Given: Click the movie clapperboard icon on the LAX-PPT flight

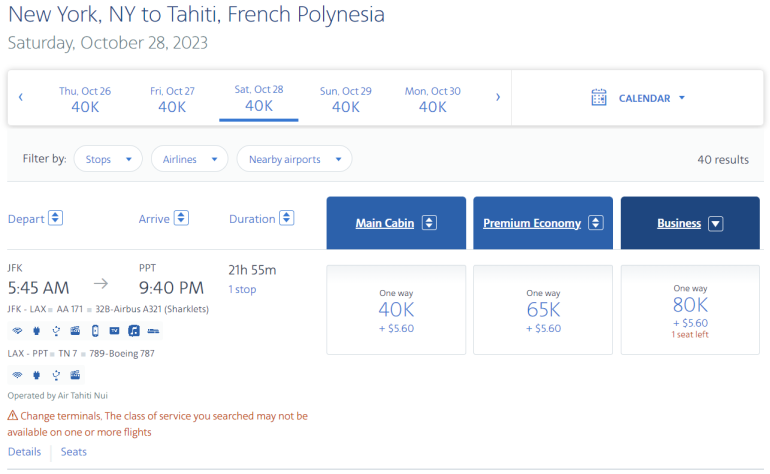Looking at the screenshot, I should [75, 375].
